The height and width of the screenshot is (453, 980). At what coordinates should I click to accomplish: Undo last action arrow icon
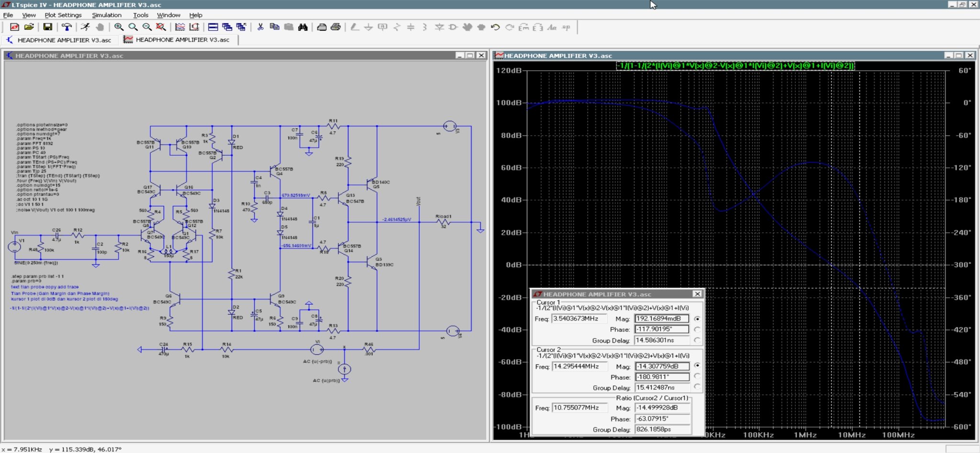[x=496, y=27]
